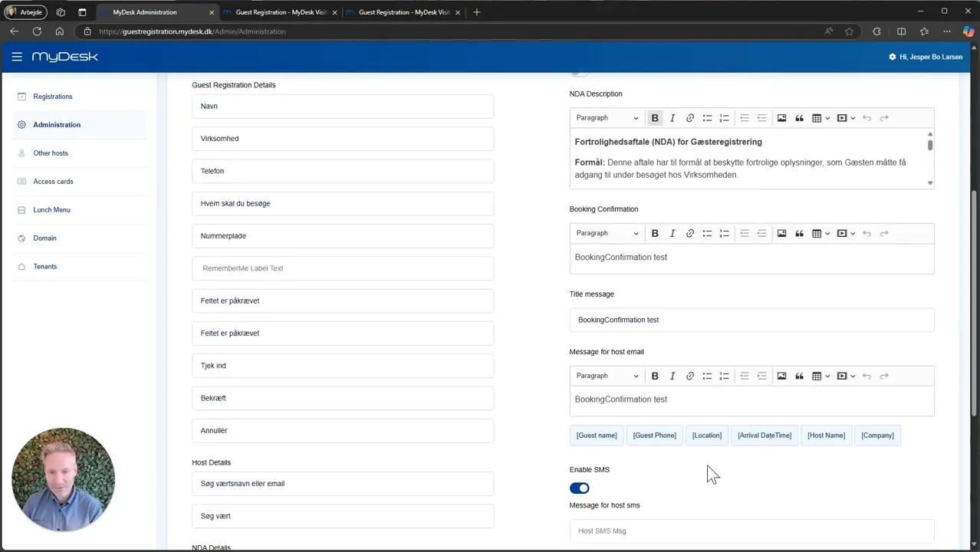The height and width of the screenshot is (552, 980).
Task: Open Registrations in the sidebar
Action: pyautogui.click(x=53, y=97)
